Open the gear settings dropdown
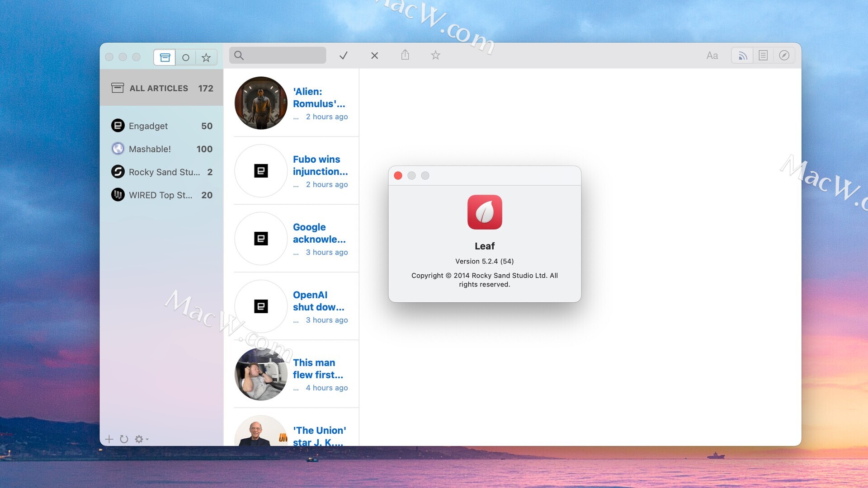868x488 pixels. tap(142, 439)
